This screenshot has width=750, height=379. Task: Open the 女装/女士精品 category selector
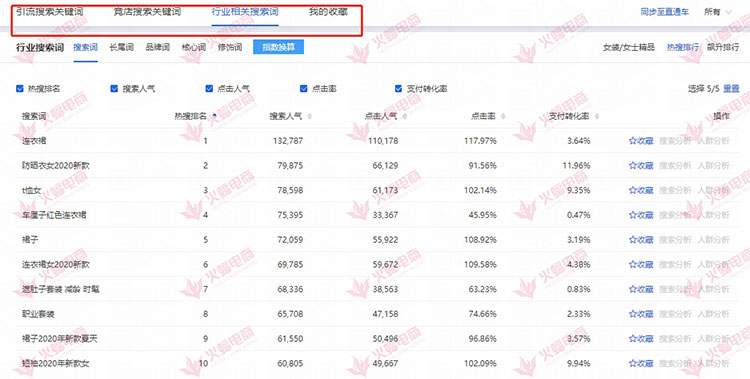coord(629,47)
